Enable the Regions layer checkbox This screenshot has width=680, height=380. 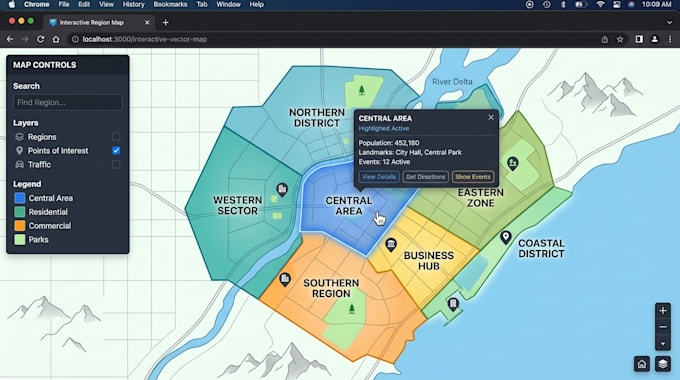(x=116, y=137)
